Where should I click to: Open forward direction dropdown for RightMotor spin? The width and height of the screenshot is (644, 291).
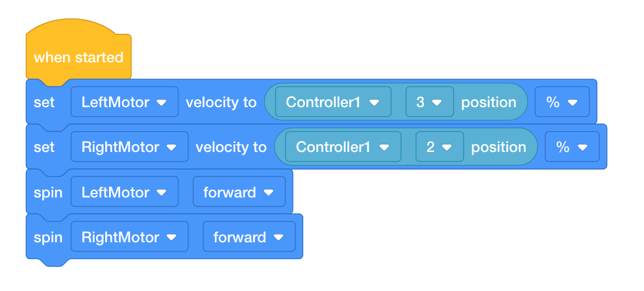(249, 236)
